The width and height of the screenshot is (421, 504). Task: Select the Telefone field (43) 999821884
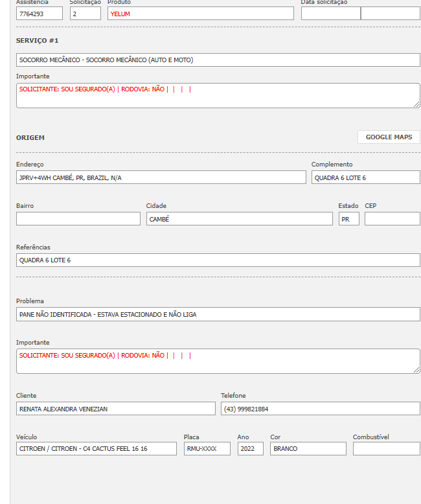click(x=321, y=409)
